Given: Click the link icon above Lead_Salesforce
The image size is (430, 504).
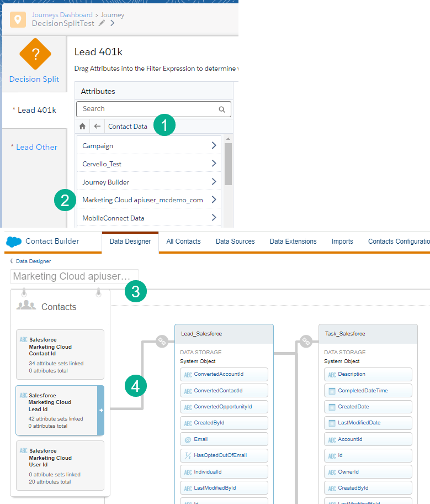Looking at the screenshot, I should 162,341.
